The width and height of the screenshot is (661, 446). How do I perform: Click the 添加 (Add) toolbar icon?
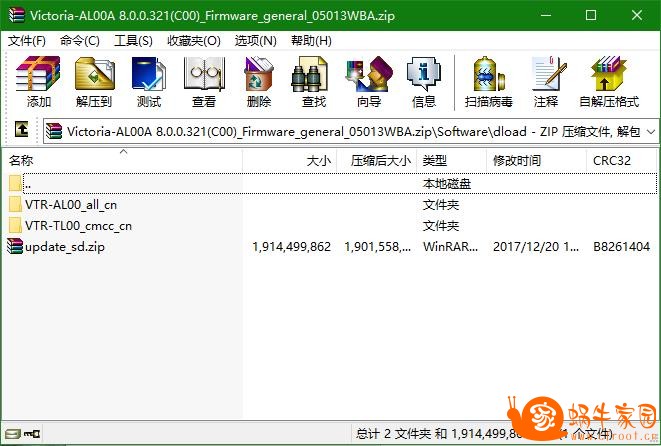pyautogui.click(x=38, y=74)
